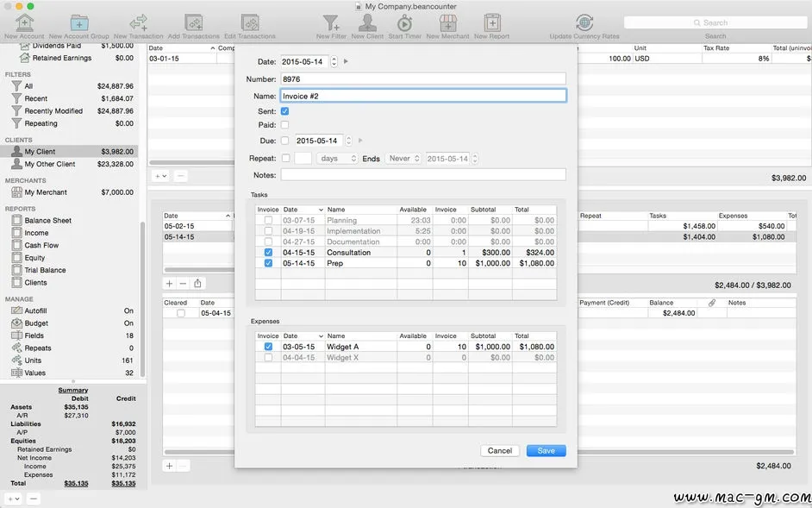
Task: Click the Total column header in Tasks
Action: 534,210
